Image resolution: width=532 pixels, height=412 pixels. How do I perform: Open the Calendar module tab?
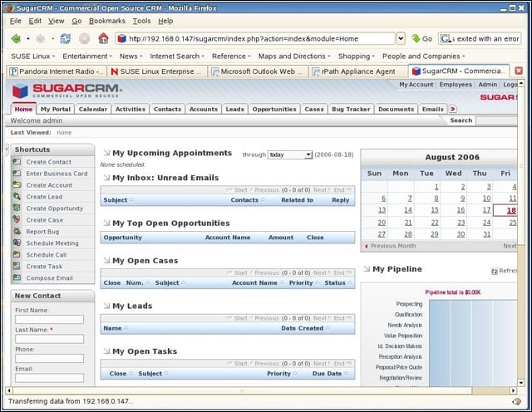[x=93, y=109]
